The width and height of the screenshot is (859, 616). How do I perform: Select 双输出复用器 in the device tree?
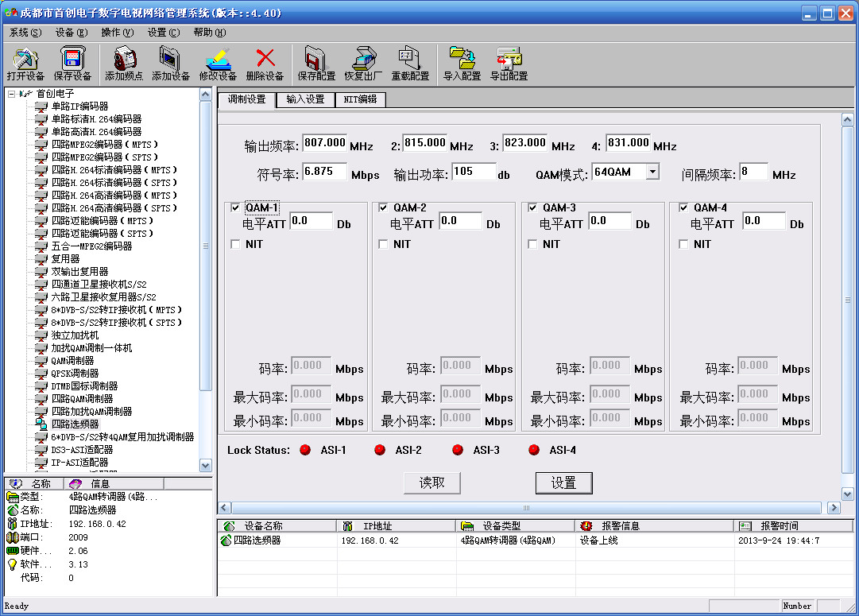80,272
